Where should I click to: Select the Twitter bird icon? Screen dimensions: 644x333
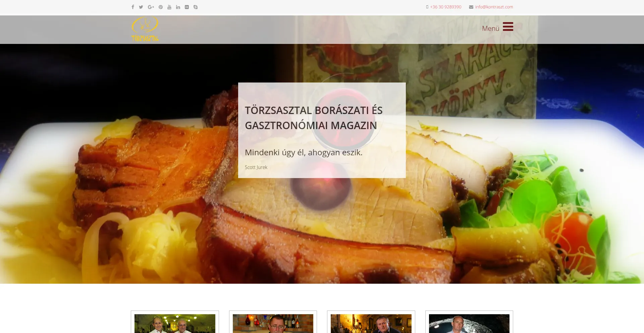141,7
